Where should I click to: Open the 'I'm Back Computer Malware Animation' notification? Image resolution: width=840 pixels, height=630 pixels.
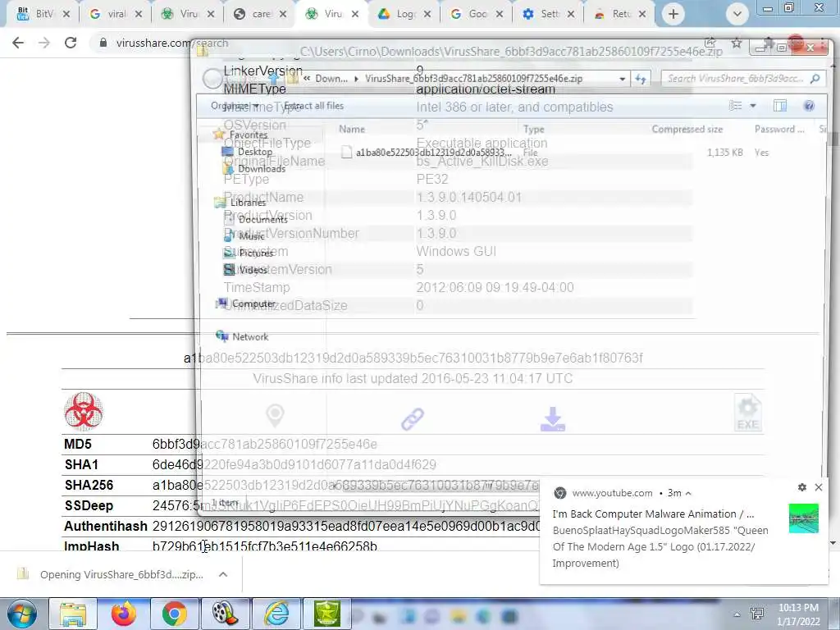coord(653,514)
